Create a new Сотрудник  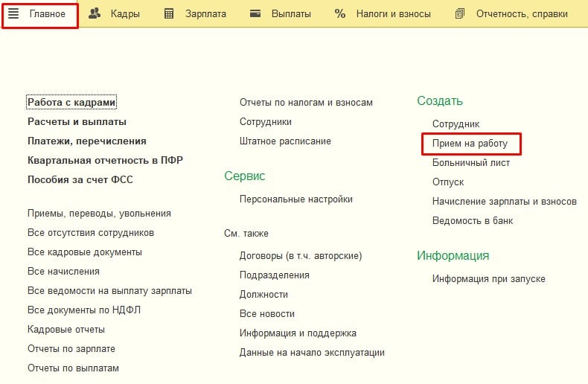[x=456, y=124]
